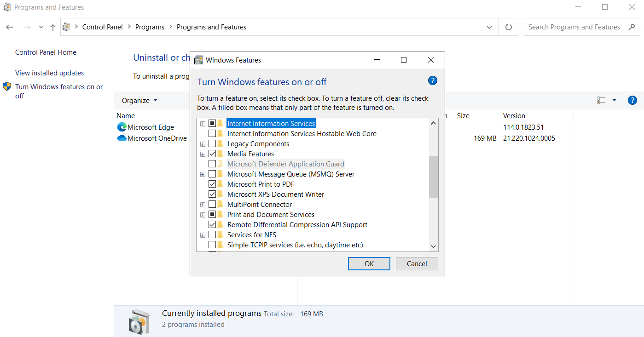
Task: Click Programs in the breadcrumb path
Action: 150,27
